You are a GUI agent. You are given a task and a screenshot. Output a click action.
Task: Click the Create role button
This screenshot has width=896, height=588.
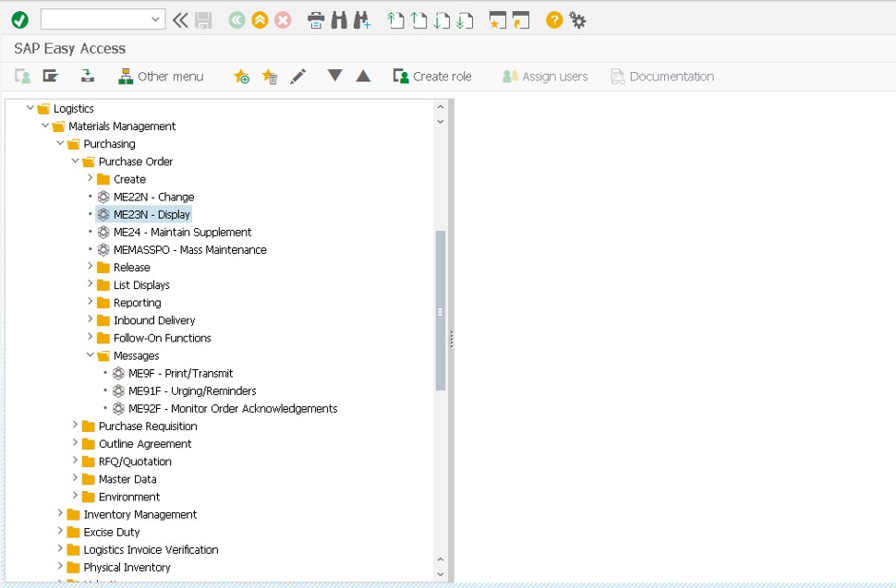(432, 77)
